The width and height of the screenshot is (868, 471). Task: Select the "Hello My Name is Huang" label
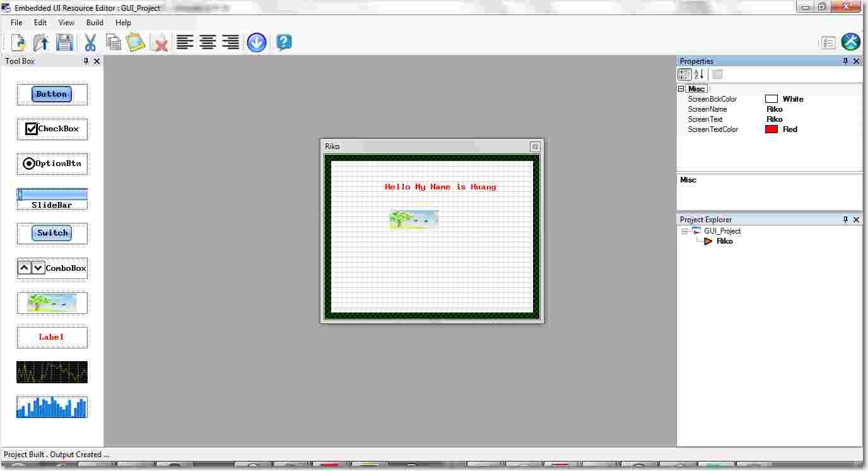[x=440, y=187]
